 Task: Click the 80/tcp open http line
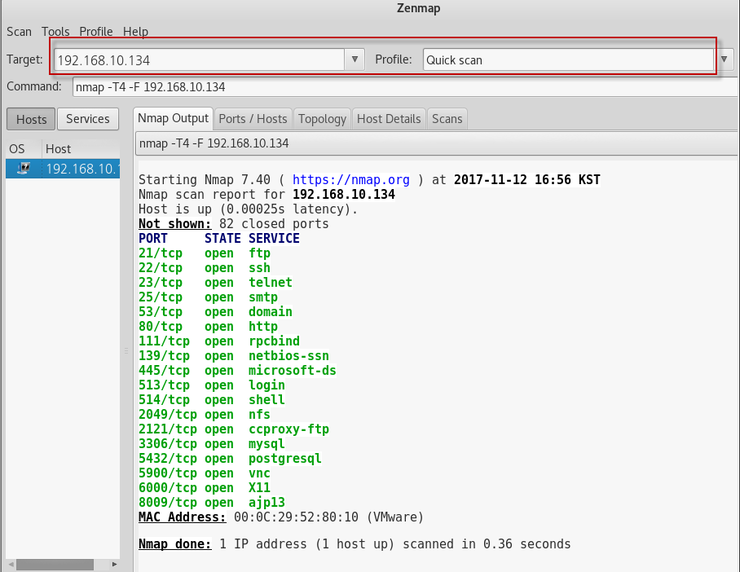pyautogui.click(x=208, y=327)
